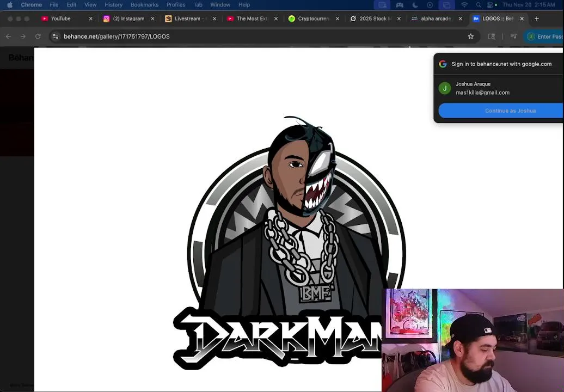Click the Now Playing menu bar icon
Image resolution: width=564 pixels, height=392 pixels.
(430, 5)
